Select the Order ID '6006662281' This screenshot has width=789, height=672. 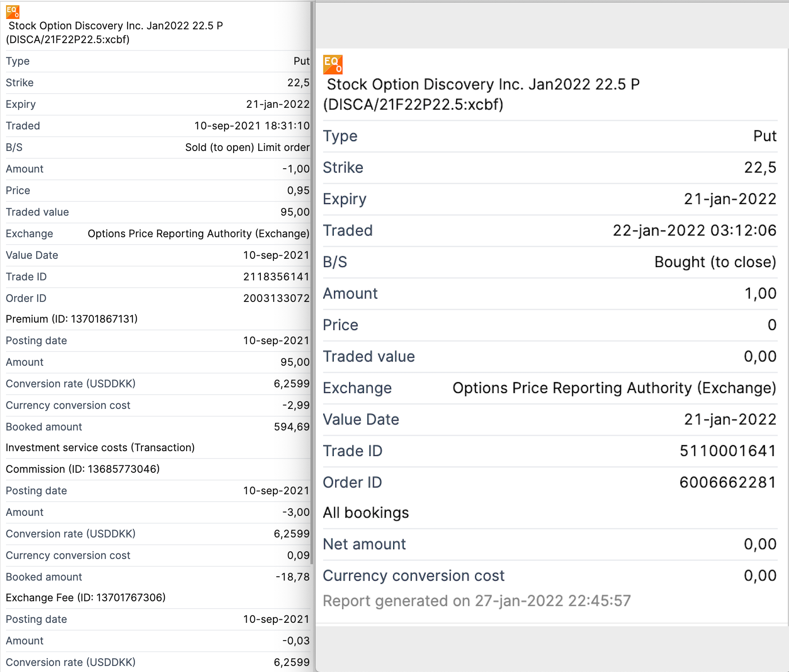(728, 483)
